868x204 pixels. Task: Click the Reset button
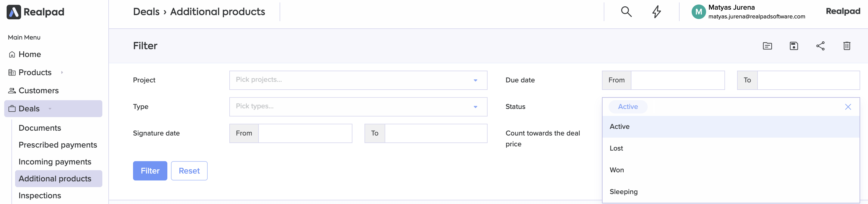coord(189,171)
